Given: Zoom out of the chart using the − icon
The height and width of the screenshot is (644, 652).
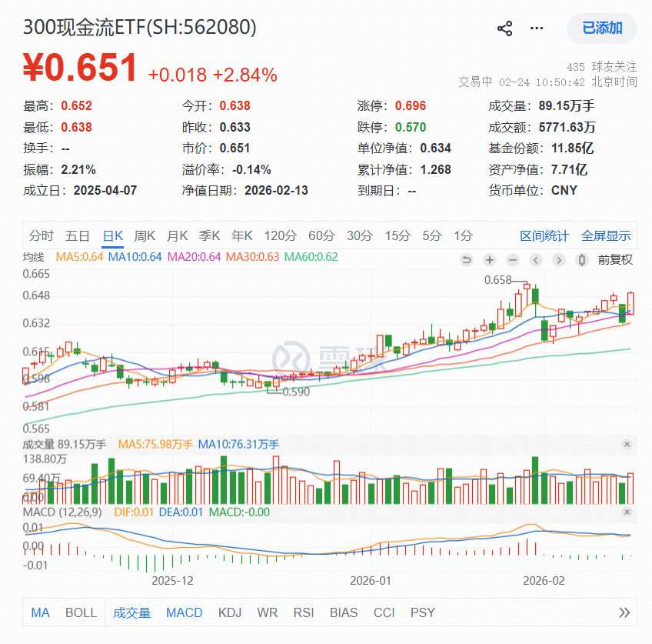Looking at the screenshot, I should 513,260.
